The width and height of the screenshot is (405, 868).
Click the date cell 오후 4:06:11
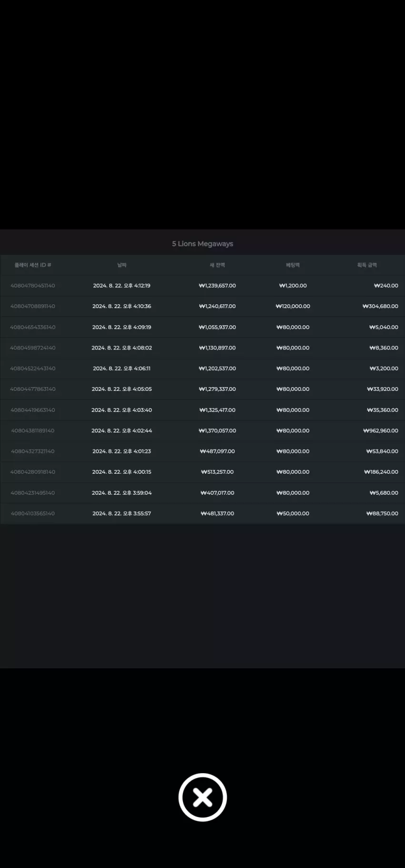coord(122,369)
